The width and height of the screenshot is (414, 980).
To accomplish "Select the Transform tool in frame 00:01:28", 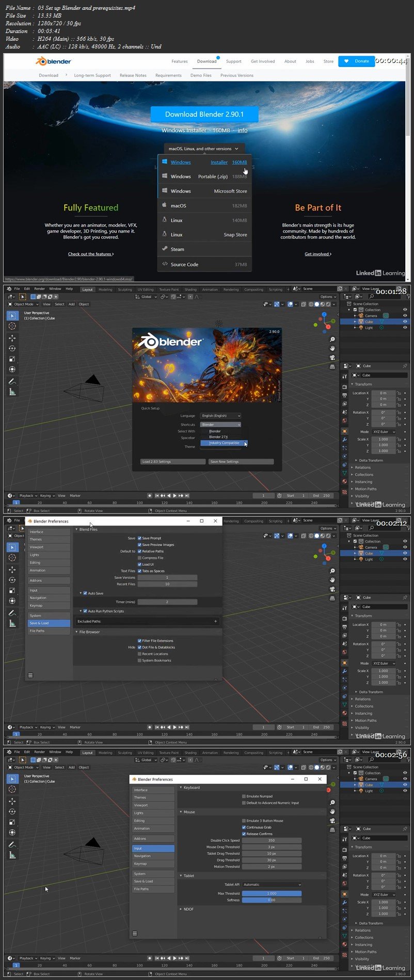I will [x=12, y=369].
